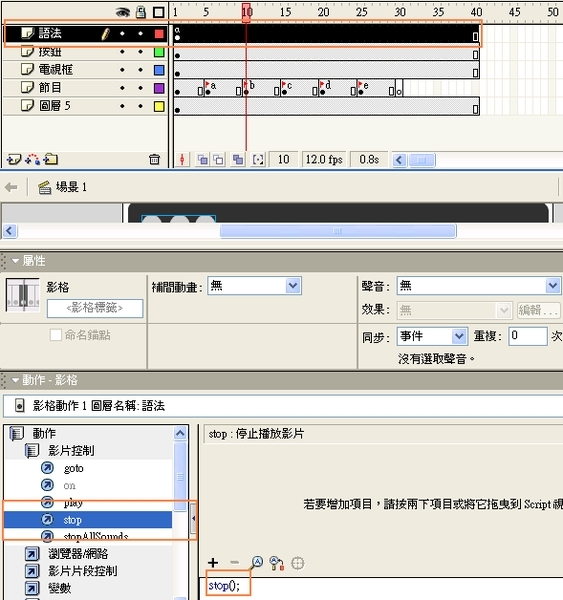Toggle the lock dot for the 語法 layer
The image size is (563, 600).
click(140, 34)
